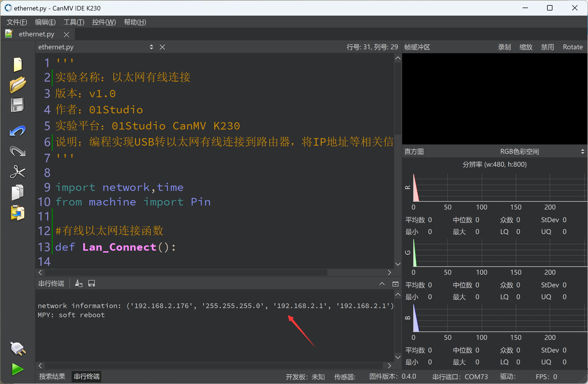This screenshot has height=384, width=588.
Task: Switch to the 搜索结果 bottom tab
Action: pos(52,376)
